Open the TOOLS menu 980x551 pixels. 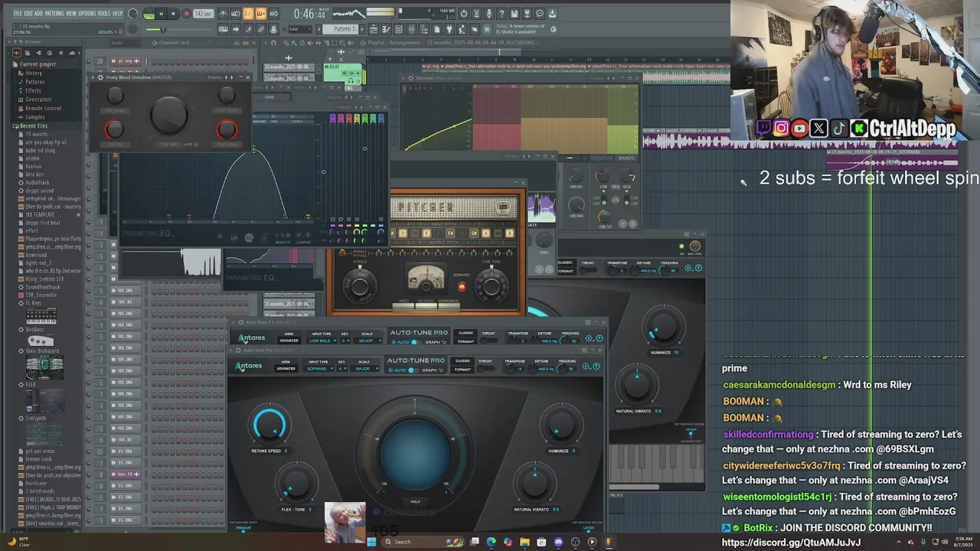104,13
